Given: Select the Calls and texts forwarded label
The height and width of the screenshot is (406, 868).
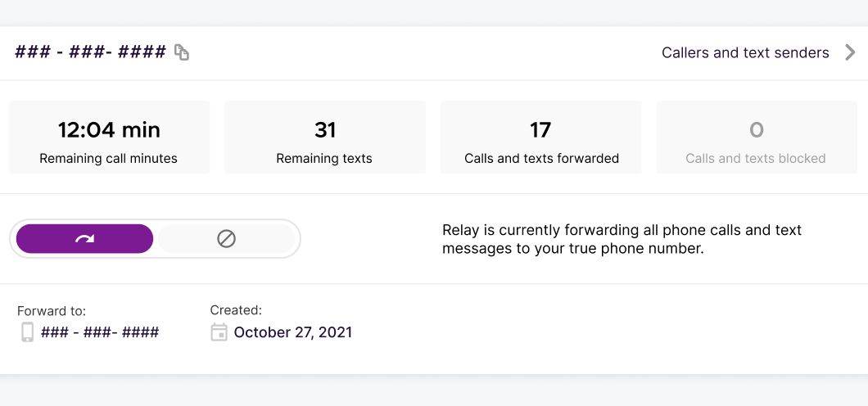Looking at the screenshot, I should click(x=541, y=158).
